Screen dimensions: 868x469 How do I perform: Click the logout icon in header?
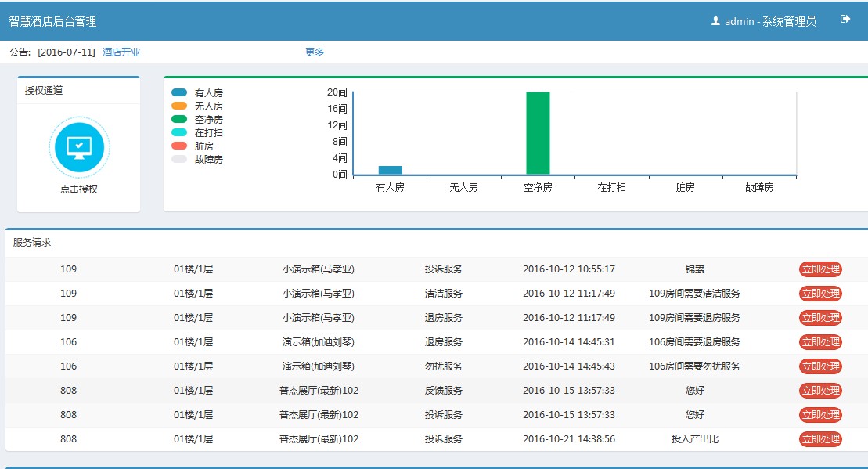point(845,20)
